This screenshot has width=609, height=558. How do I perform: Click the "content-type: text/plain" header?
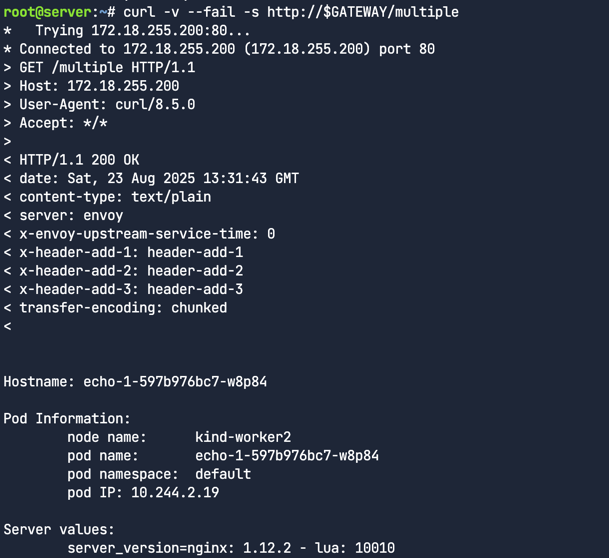pos(115,197)
